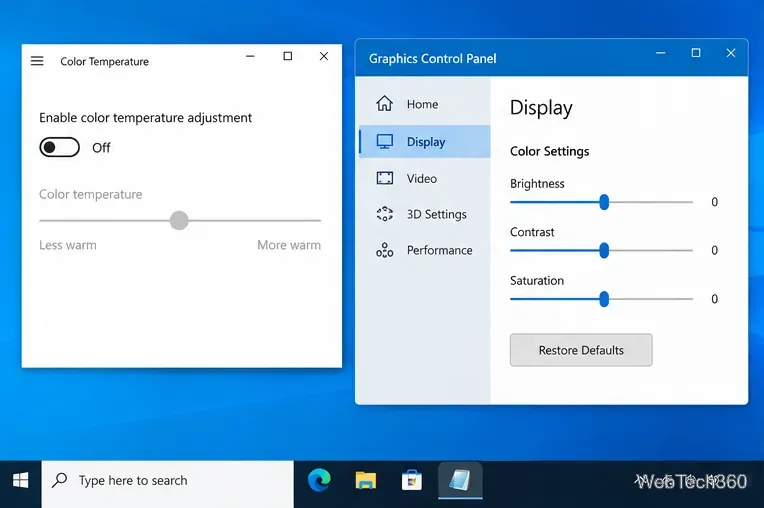Select the Home icon in Graphics Control Panel
764x508 pixels.
384,103
